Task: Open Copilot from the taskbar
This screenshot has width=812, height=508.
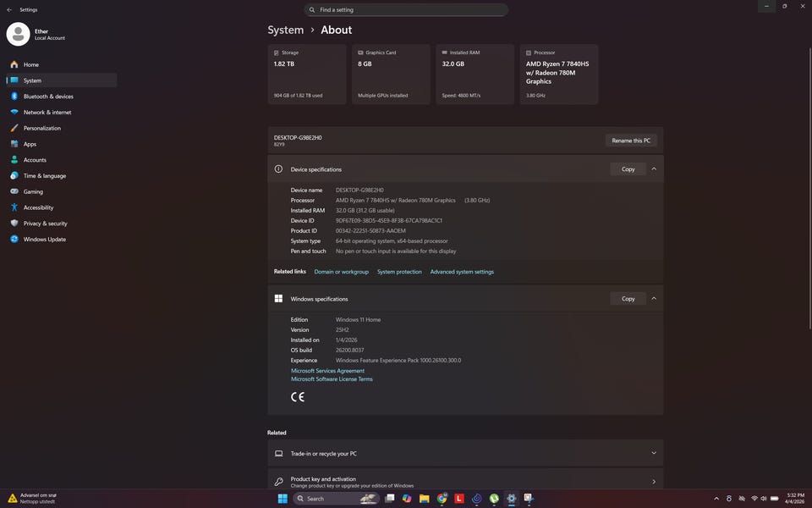Action: point(407,499)
